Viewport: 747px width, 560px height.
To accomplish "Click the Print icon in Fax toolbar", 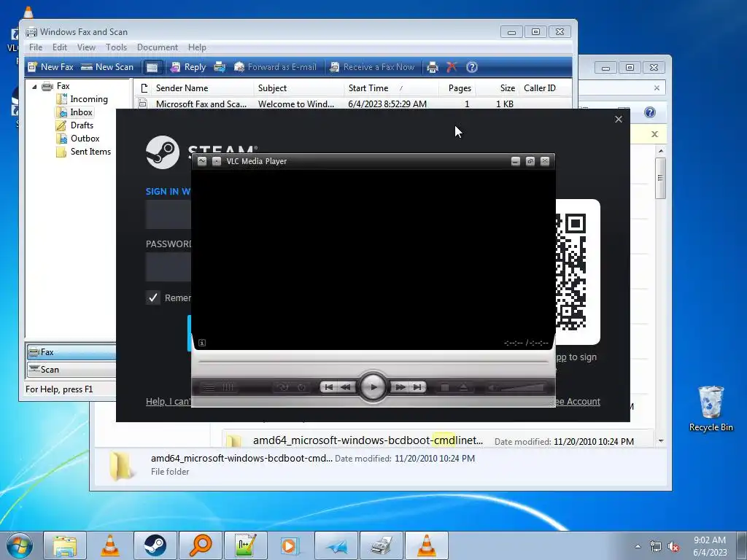I will 432,67.
